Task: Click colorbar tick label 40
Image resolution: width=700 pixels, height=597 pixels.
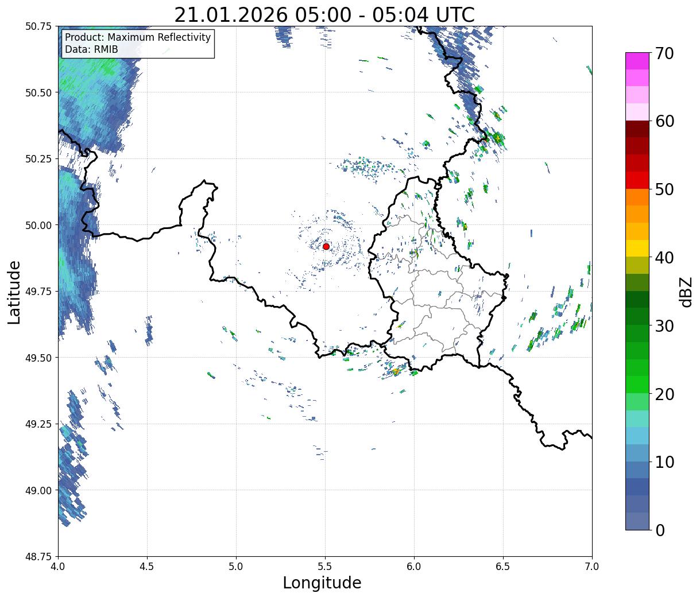Action: coord(664,257)
